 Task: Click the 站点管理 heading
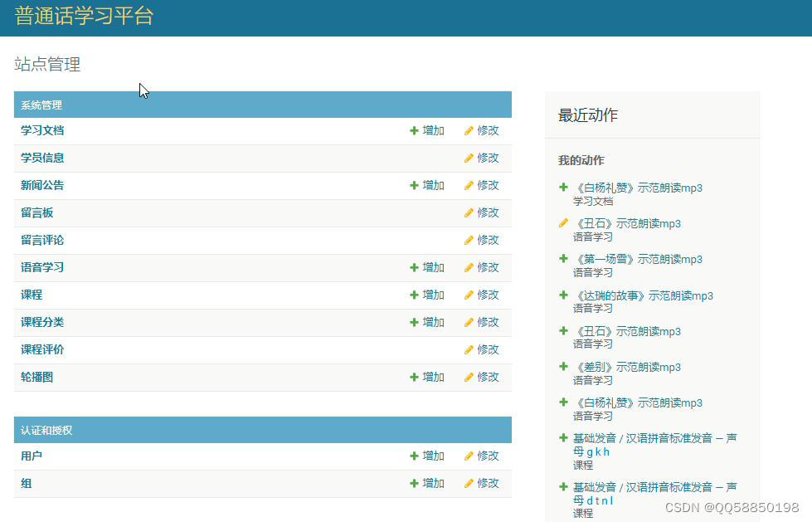coord(47,64)
